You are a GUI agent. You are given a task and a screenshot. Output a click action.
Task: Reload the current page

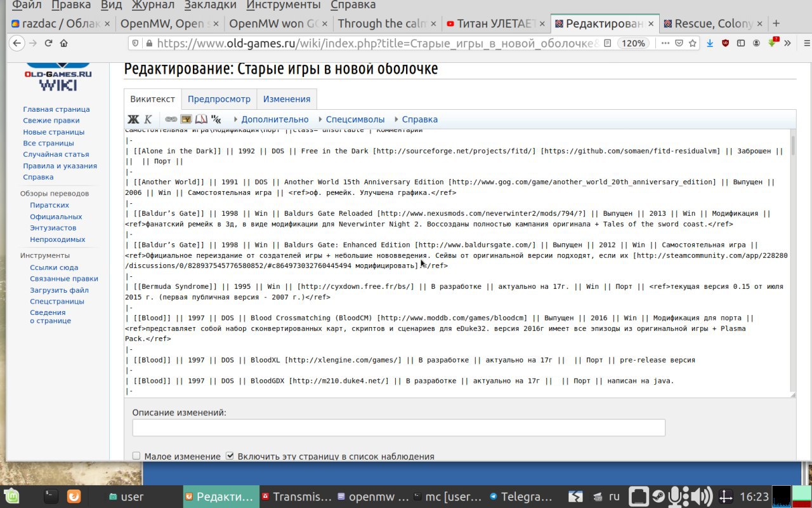(48, 44)
